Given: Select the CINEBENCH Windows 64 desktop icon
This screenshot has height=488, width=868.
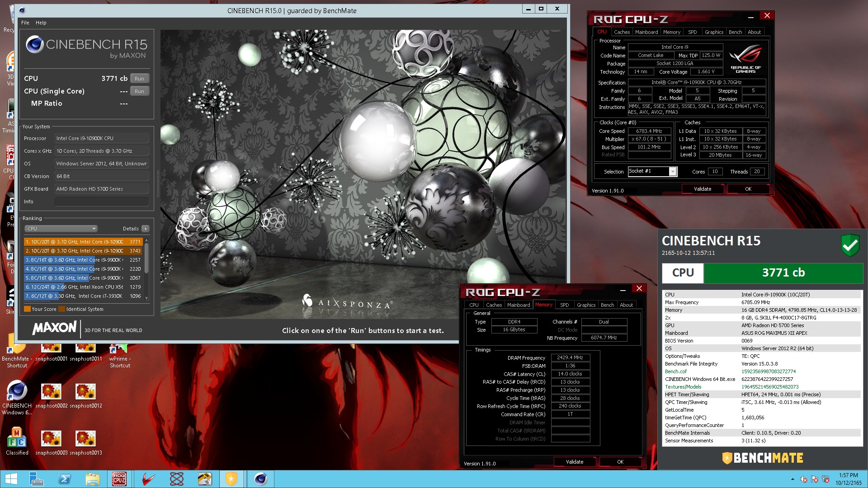Looking at the screenshot, I should [17, 398].
